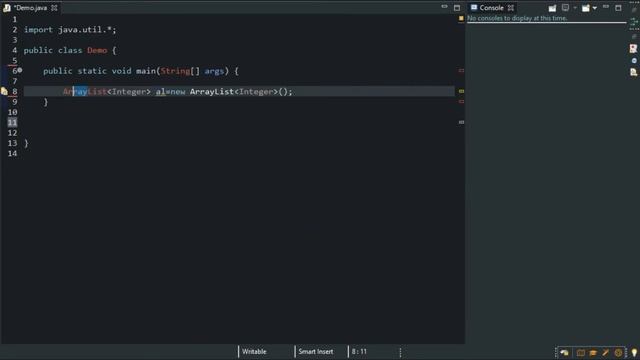
Task: Click the variable 'al' on line 8
Action: pos(160,91)
